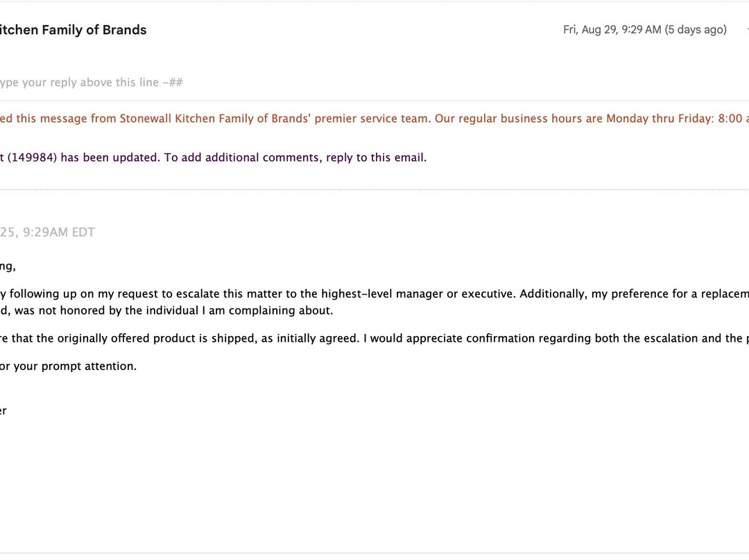Click 'I am complaining about' text
Image resolution: width=749 pixels, height=560 pixels.
click(267, 310)
